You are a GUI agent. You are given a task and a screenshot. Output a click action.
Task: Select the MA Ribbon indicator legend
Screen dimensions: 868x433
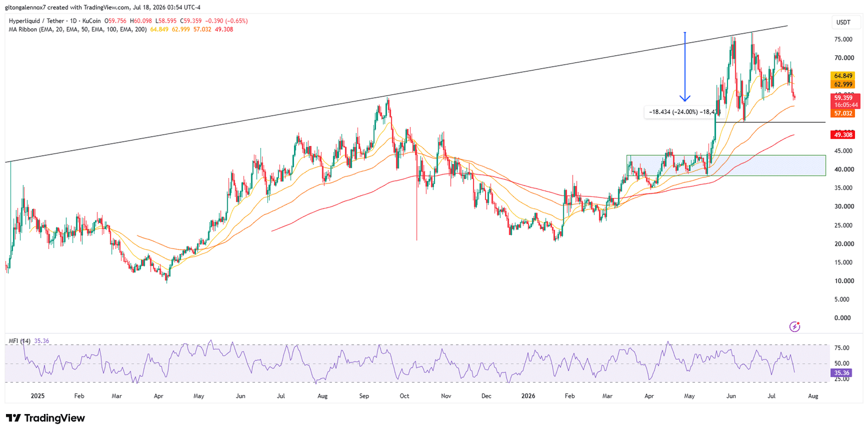coord(77,29)
